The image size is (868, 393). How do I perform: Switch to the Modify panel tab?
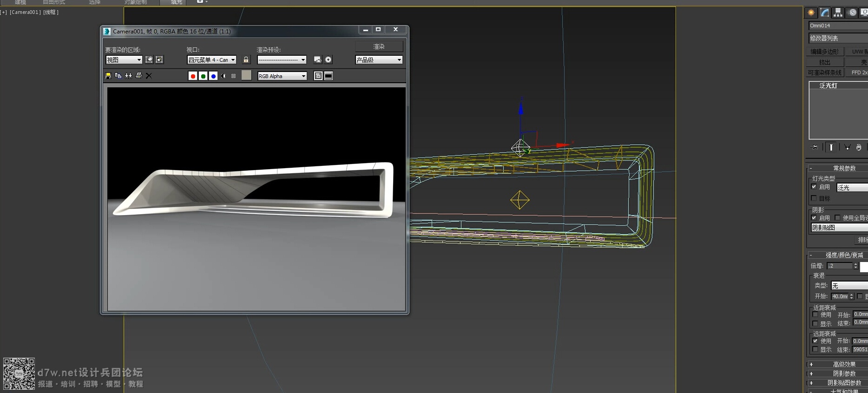(825, 13)
